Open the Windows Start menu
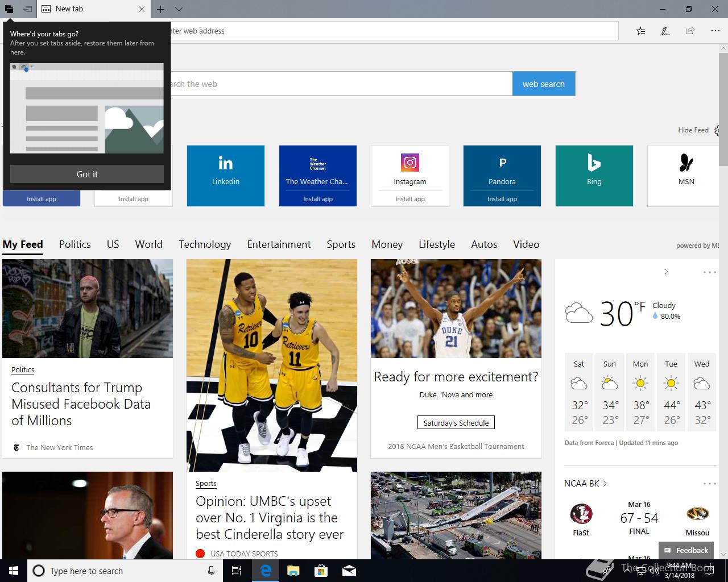728x582 pixels. click(x=14, y=571)
